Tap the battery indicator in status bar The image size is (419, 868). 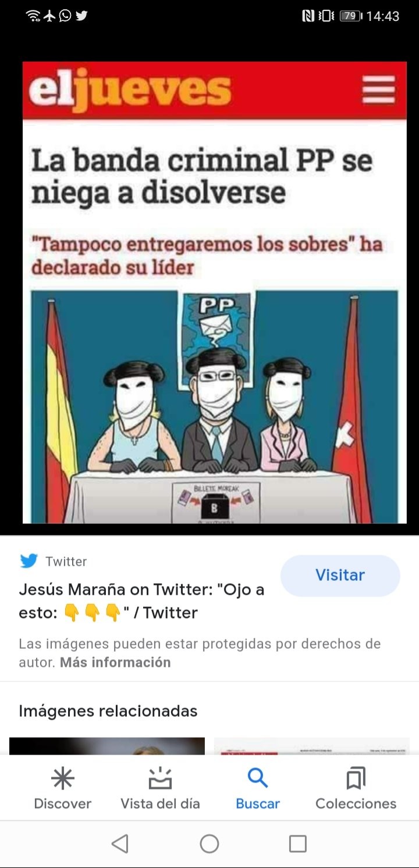click(x=350, y=16)
